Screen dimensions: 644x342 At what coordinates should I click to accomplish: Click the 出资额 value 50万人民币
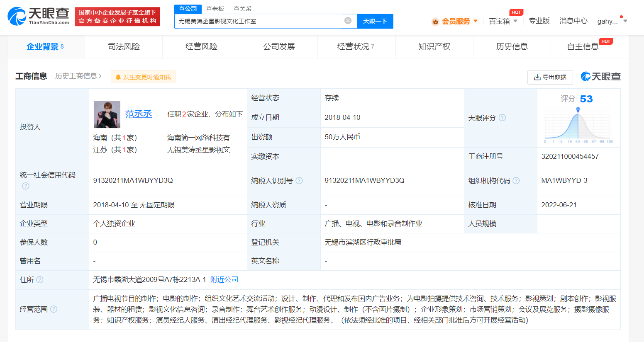point(342,137)
